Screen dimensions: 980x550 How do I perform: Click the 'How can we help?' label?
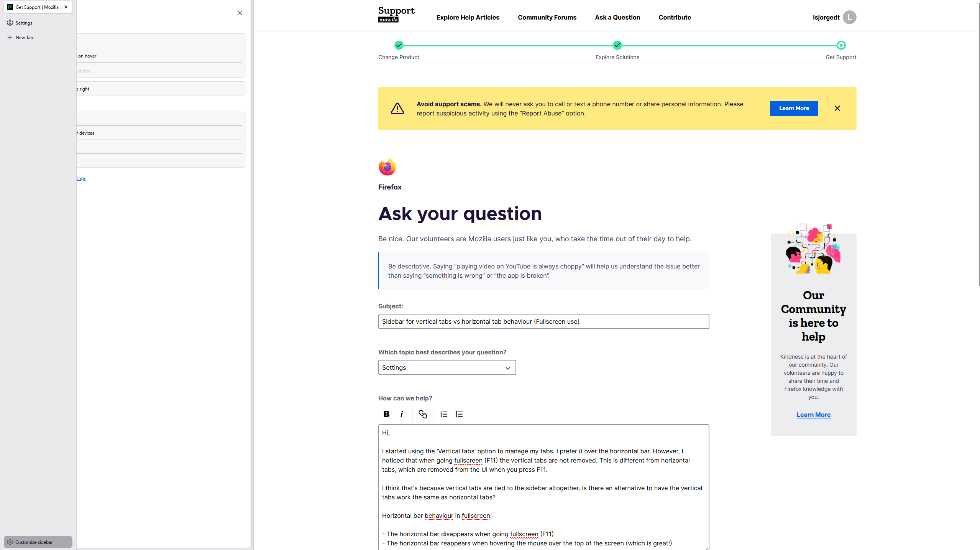click(405, 398)
